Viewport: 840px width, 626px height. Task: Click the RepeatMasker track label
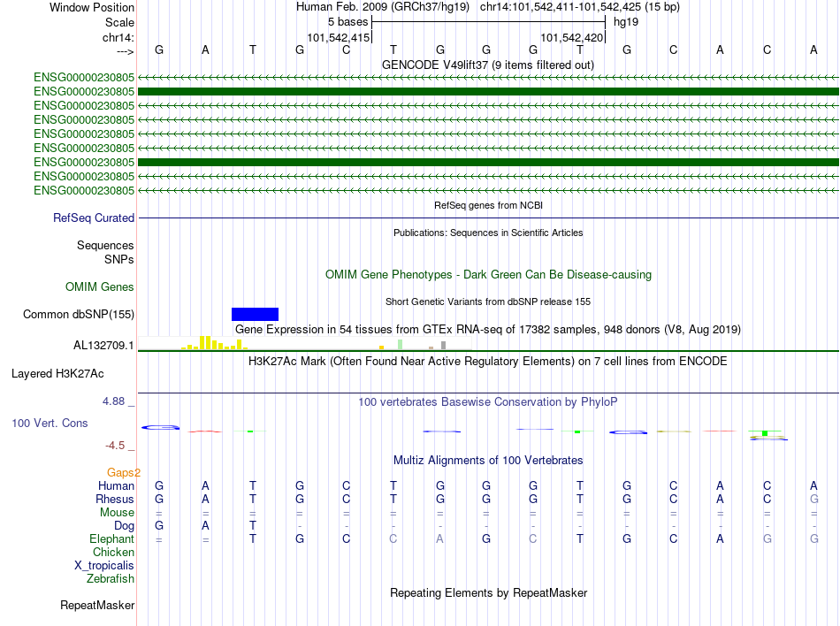pyautogui.click(x=97, y=605)
